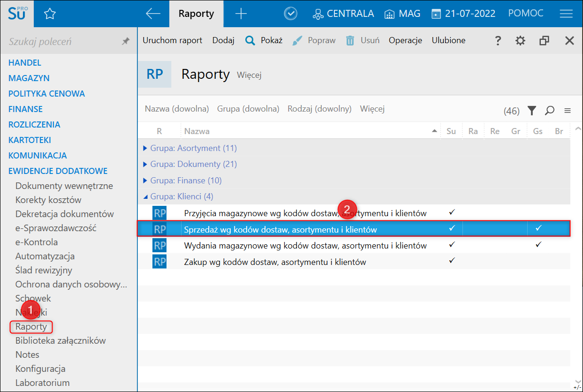The image size is (583, 392).
Task: Click Uruchom raport button
Action: [x=172, y=41]
